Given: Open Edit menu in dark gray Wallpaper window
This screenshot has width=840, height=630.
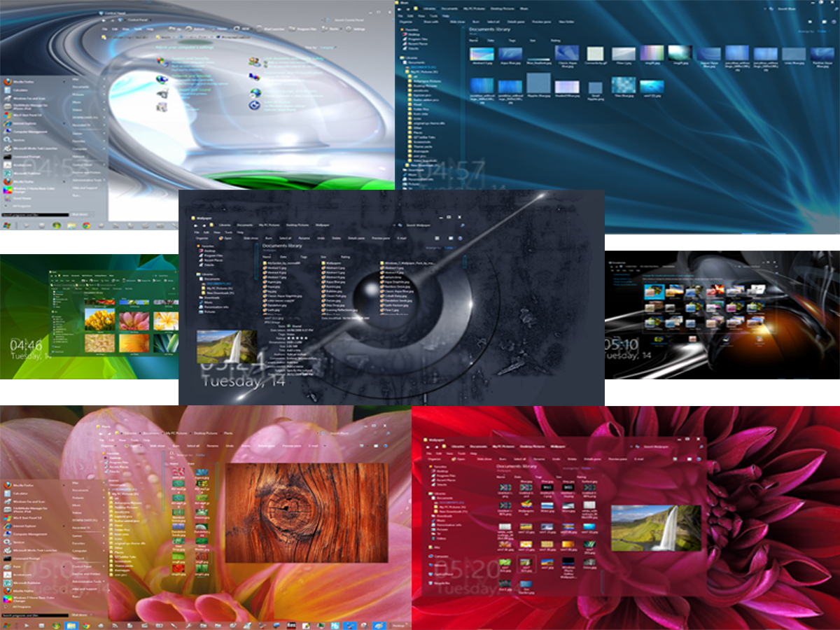Looking at the screenshot, I should (x=206, y=232).
